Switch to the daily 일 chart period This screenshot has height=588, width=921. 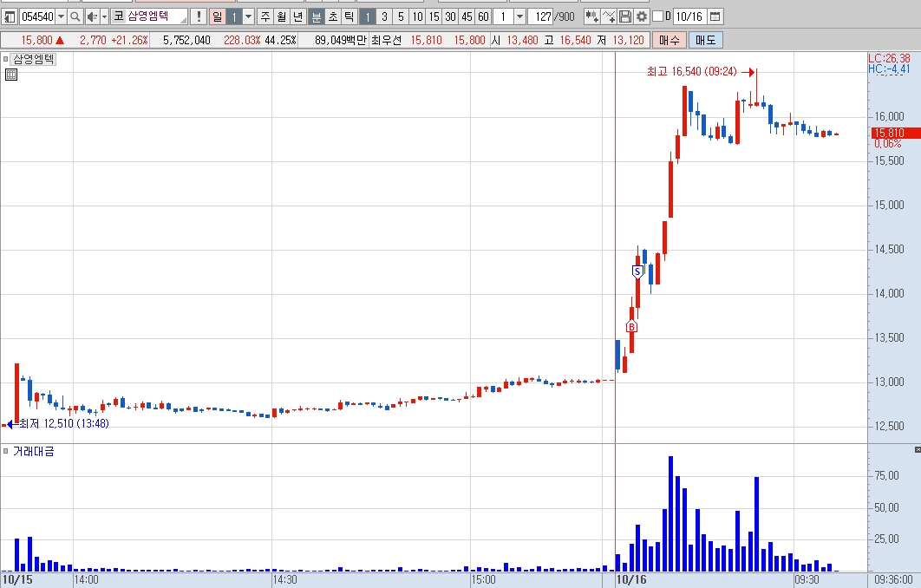click(218, 16)
